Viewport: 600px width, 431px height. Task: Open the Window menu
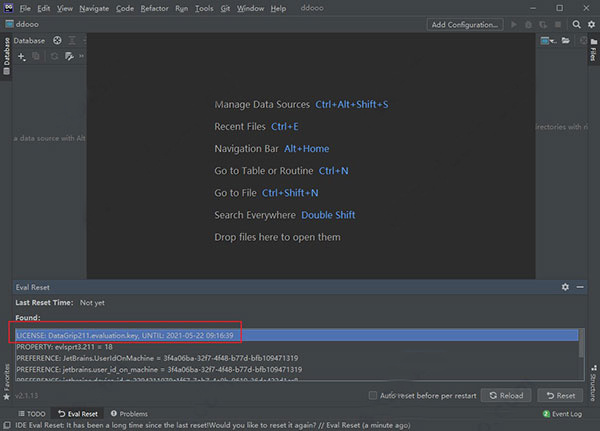(250, 8)
